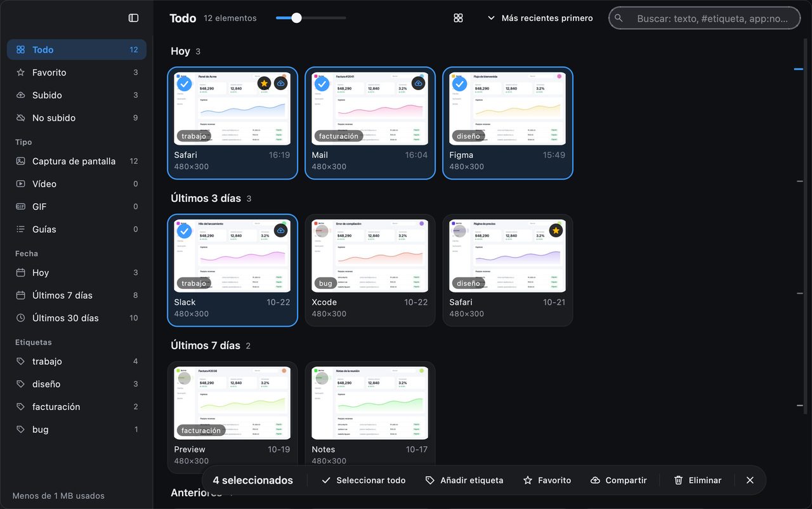
Task: Dismiss the selection bar with X icon
Action: click(750, 480)
